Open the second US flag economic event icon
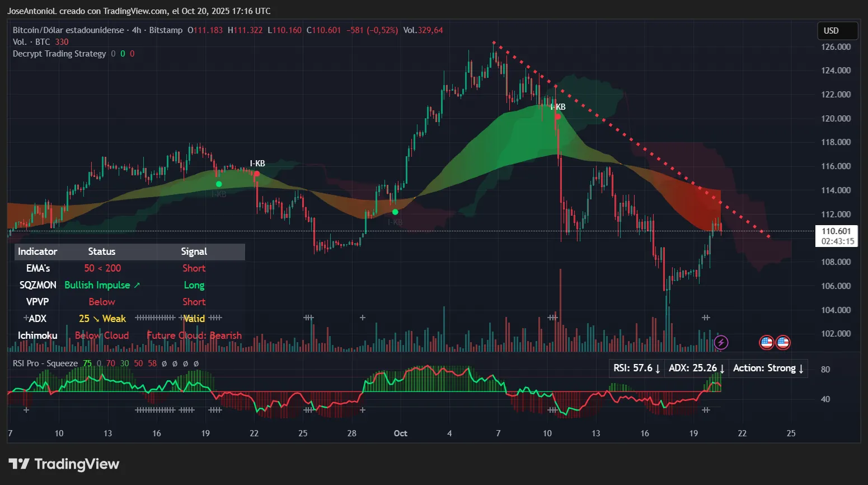 783,342
